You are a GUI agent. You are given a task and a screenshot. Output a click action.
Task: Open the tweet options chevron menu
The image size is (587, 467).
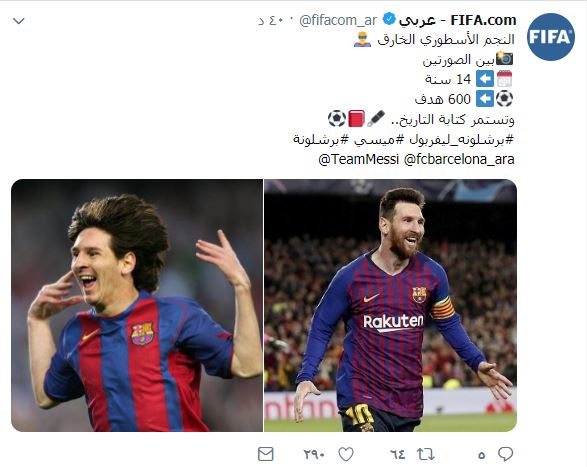click(x=18, y=21)
